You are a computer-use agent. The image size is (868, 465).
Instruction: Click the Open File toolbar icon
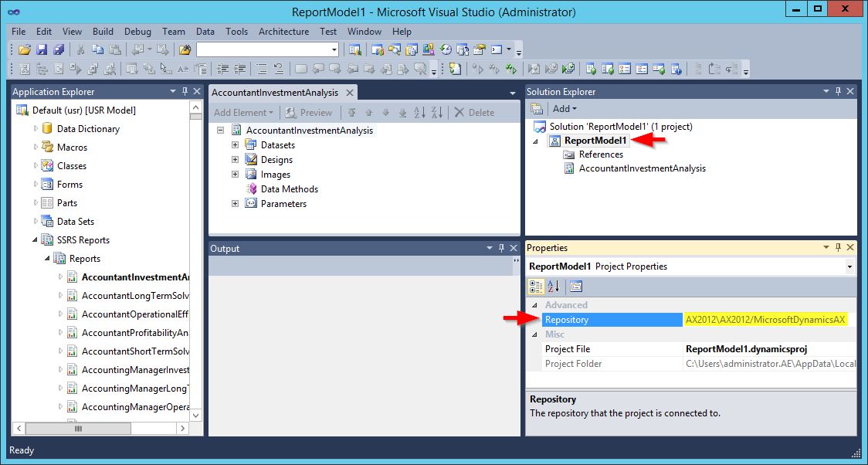(x=24, y=49)
